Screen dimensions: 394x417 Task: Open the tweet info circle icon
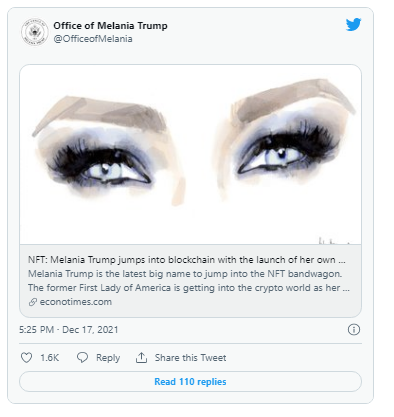(x=354, y=330)
